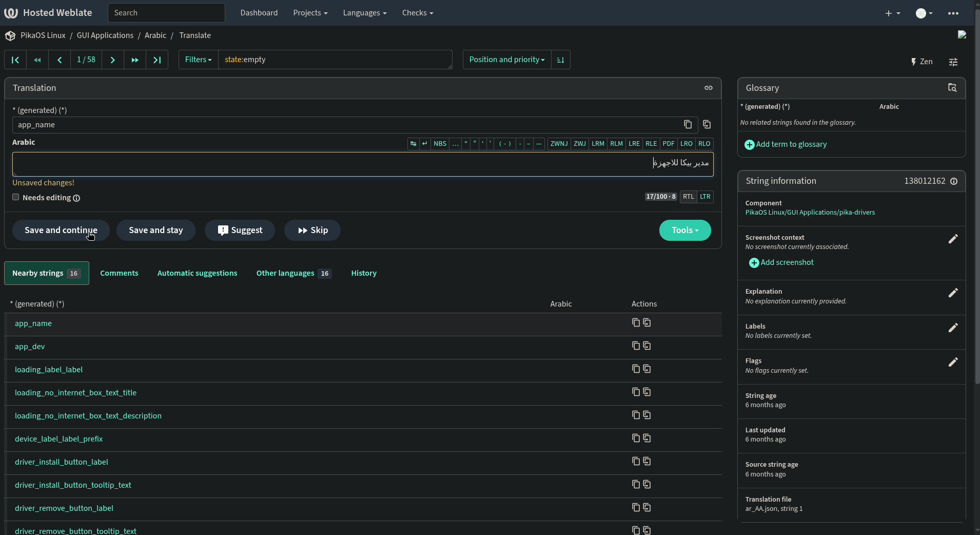Clone source to translation icon beside app_name
Screen dimensions: 980x535
point(707,124)
